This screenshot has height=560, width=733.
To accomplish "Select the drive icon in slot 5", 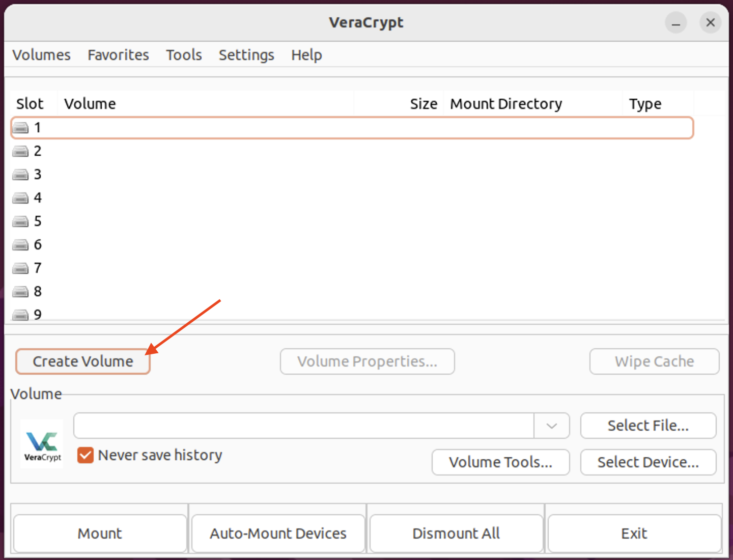I will click(x=20, y=221).
